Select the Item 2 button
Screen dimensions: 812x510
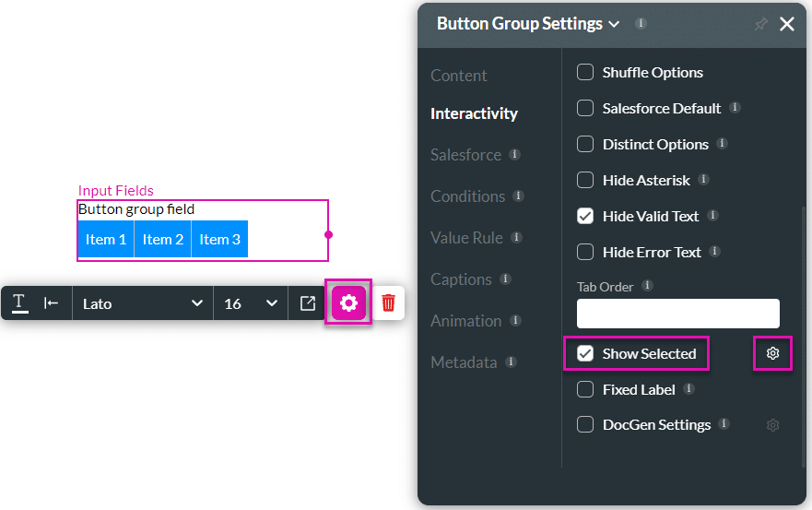(x=163, y=239)
